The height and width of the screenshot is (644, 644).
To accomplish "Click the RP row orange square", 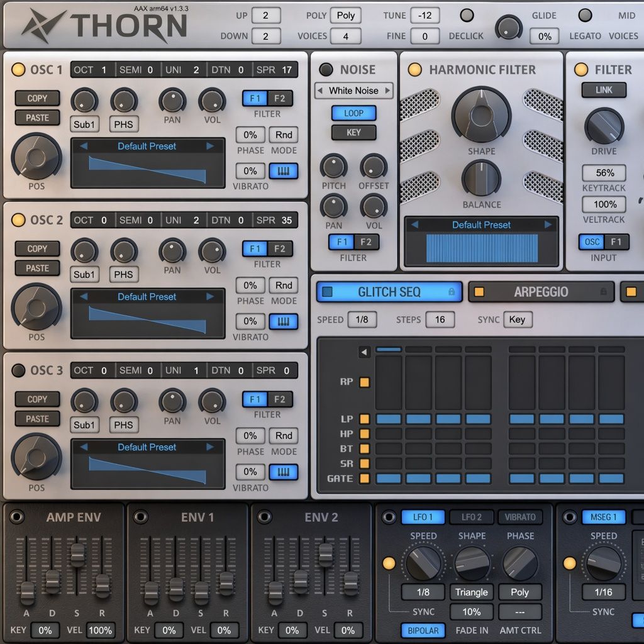I will tap(364, 382).
